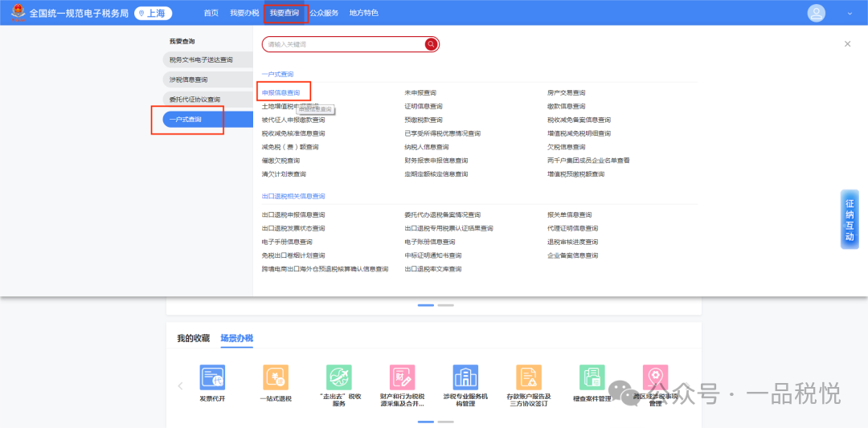Click the "走出去"税收服务 icon

point(339,377)
